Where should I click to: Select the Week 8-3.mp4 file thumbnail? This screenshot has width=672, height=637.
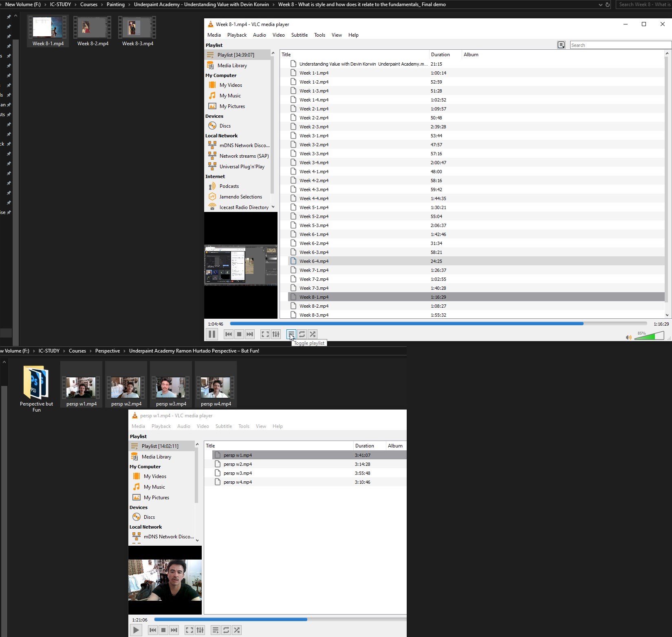click(138, 31)
